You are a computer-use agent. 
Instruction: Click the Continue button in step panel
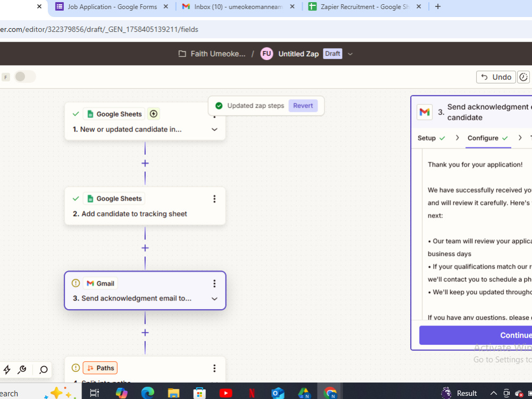476,335
